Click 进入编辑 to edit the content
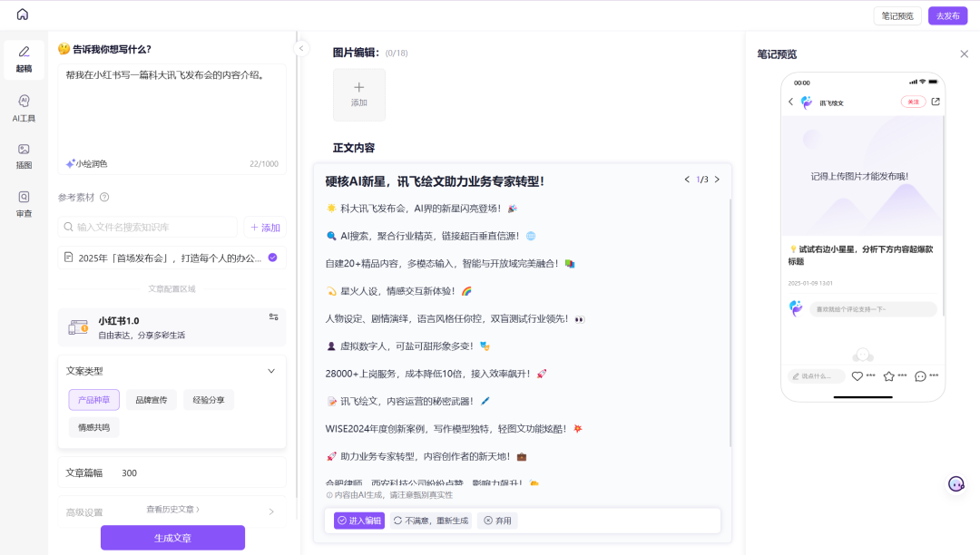The width and height of the screenshot is (980, 555). click(359, 521)
